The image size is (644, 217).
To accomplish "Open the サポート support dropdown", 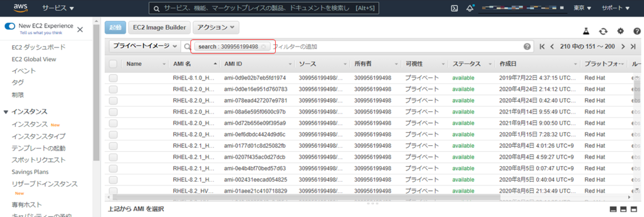I will point(616,8).
